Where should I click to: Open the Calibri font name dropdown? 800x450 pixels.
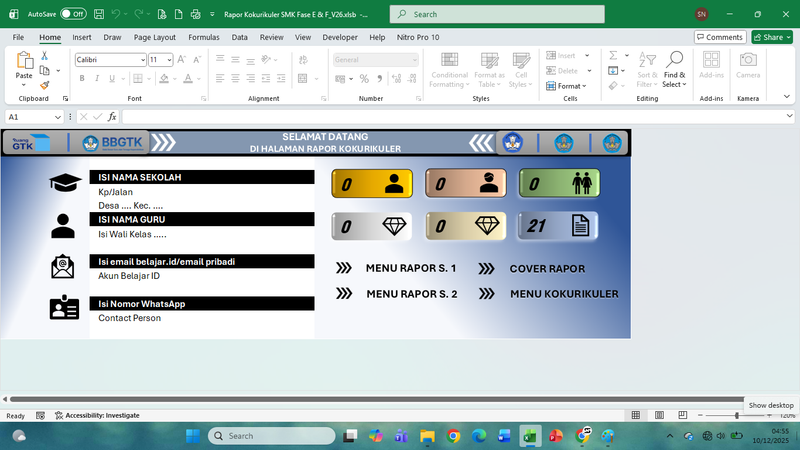click(x=142, y=60)
